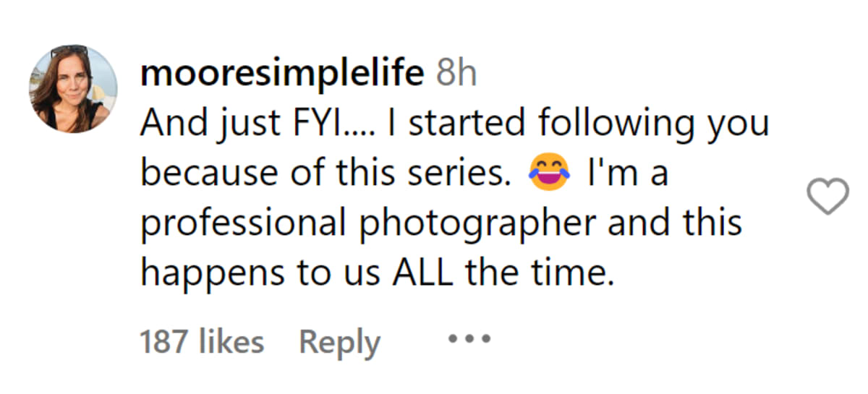Visit the mooresimplelife username link
Image resolution: width=868 pixels, height=394 pixels.
(x=282, y=74)
